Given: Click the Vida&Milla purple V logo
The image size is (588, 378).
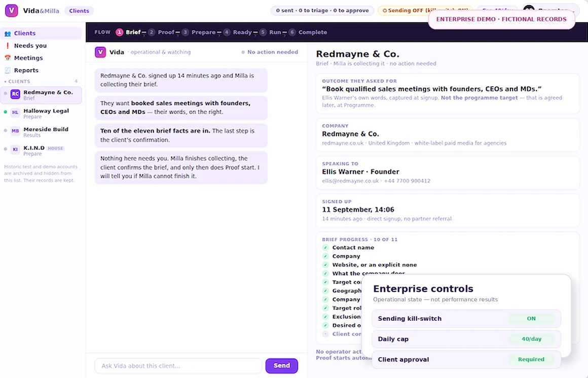Looking at the screenshot, I should 11,11.
